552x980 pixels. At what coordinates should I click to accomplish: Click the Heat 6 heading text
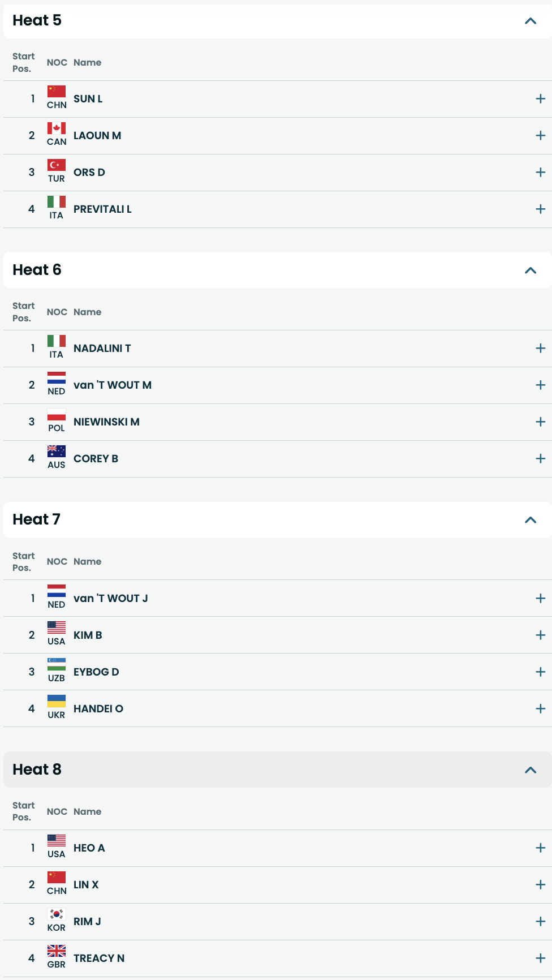coord(37,270)
